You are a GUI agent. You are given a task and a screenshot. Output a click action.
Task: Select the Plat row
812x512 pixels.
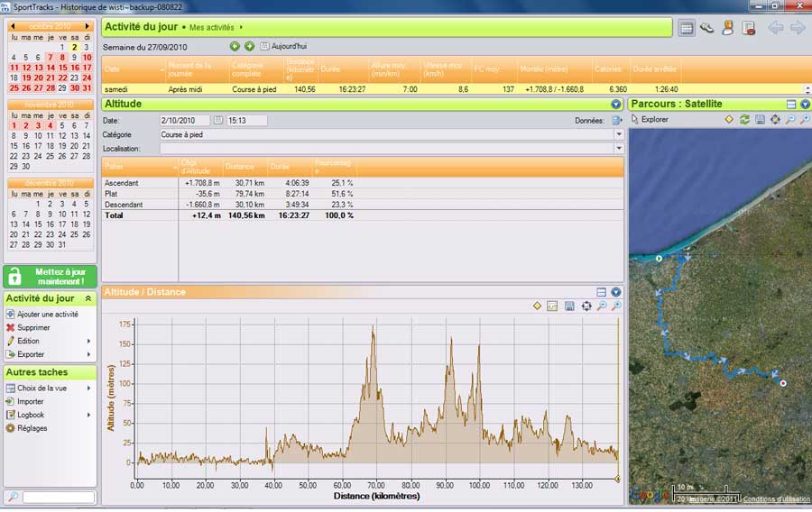pyautogui.click(x=363, y=194)
